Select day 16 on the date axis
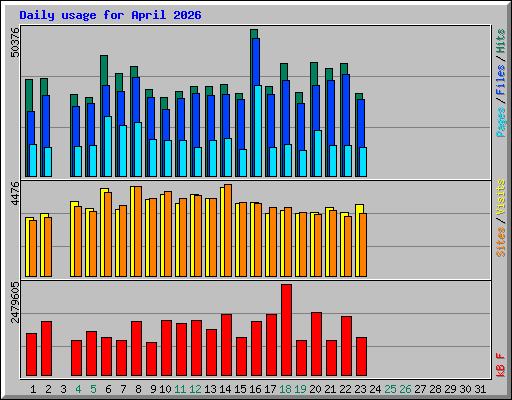Screen dimensions: 512x400 click(255, 389)
